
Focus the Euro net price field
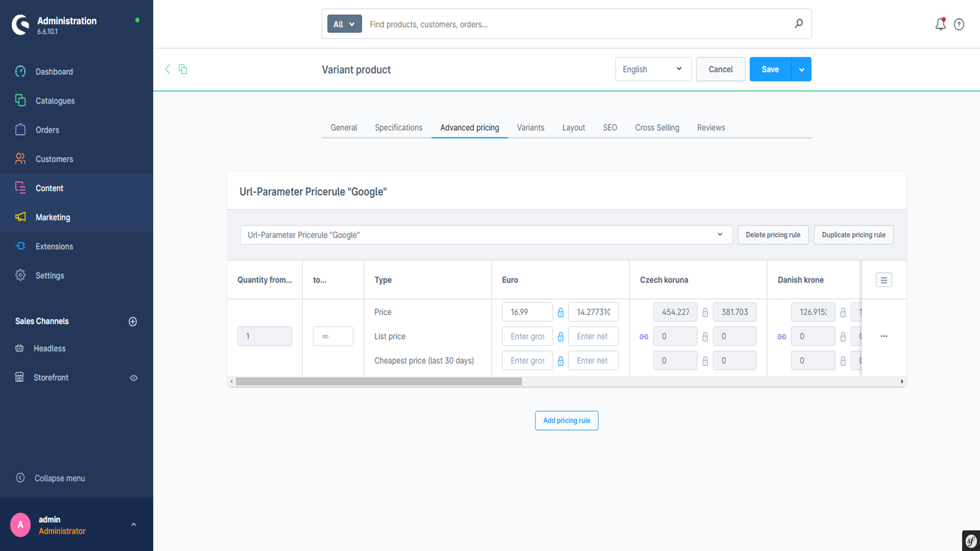click(594, 312)
